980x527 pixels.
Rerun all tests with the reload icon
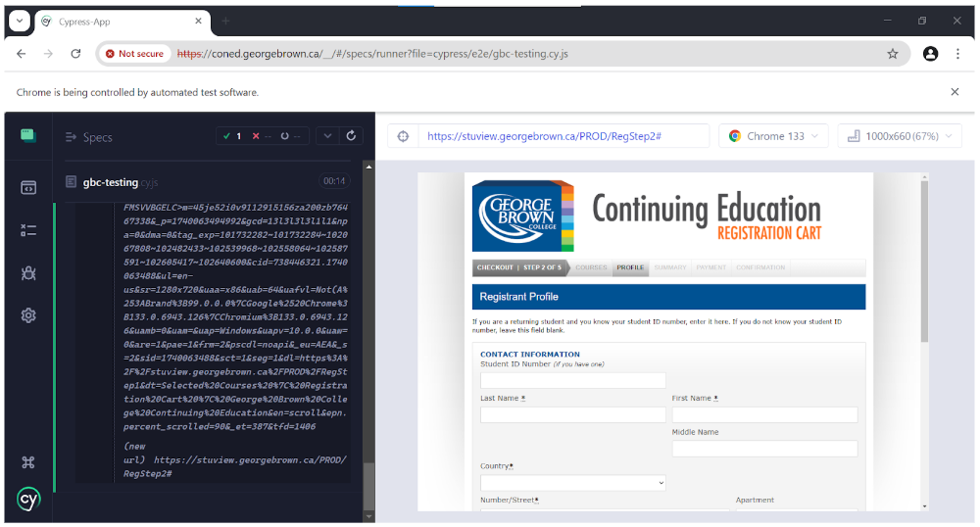(x=351, y=135)
